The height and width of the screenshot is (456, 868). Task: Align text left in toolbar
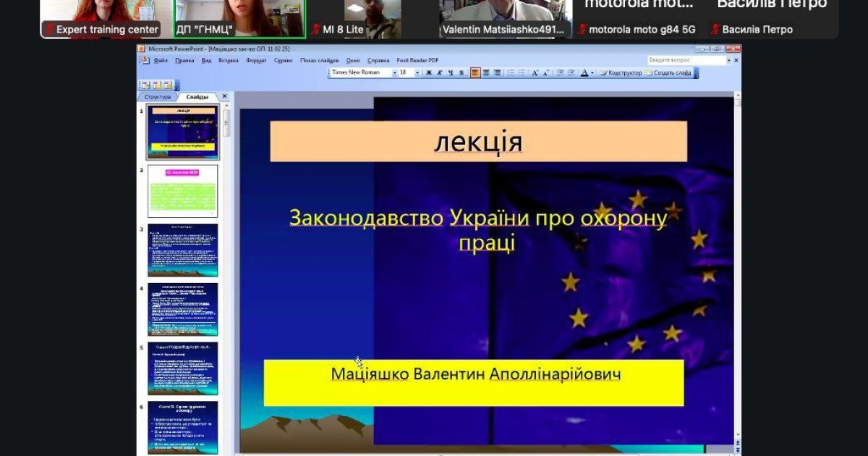475,72
